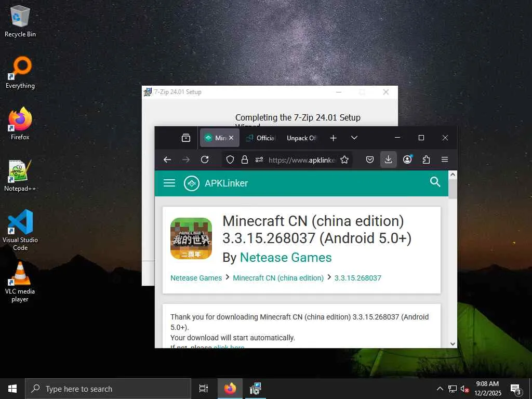This screenshot has width=532, height=399.
Task: Minimize the Firefox window
Action: tap(397, 138)
